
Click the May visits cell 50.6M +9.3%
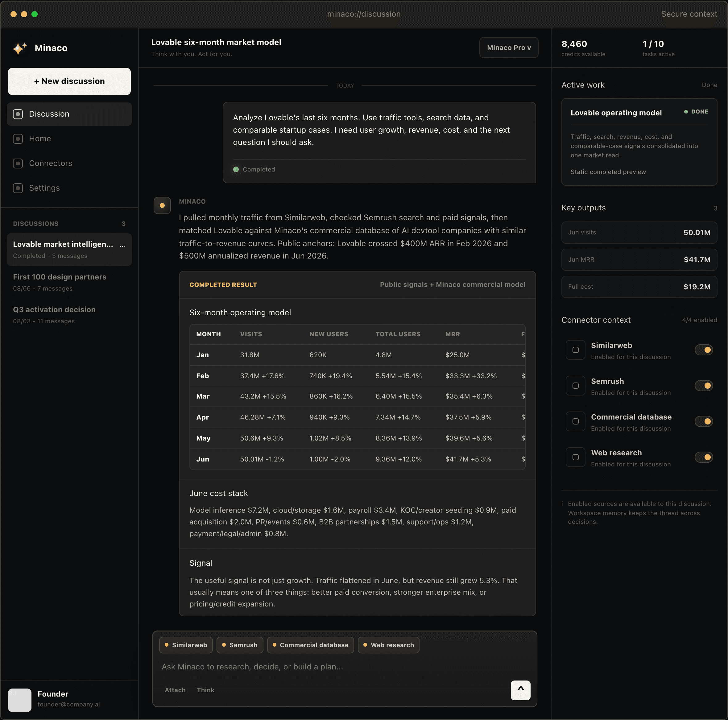[262, 438]
